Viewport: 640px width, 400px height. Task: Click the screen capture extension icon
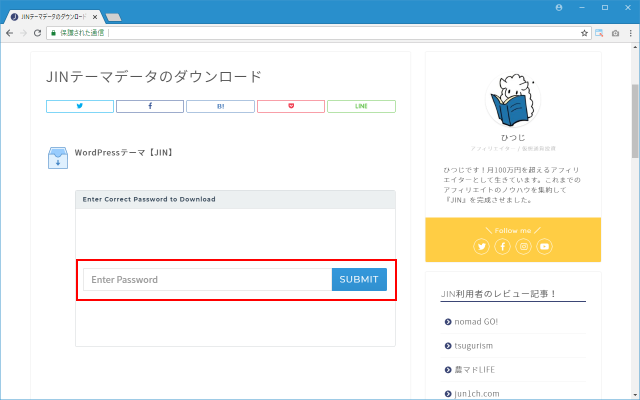pyautogui.click(x=599, y=33)
